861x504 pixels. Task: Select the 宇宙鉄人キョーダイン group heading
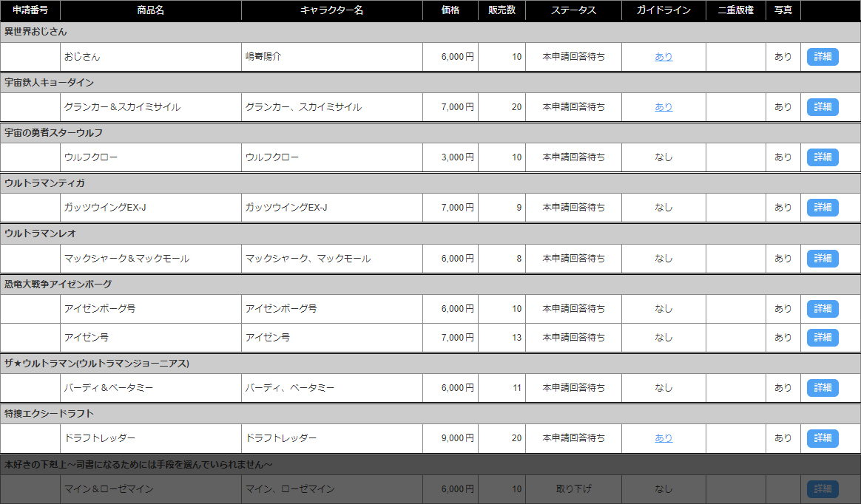coord(430,82)
